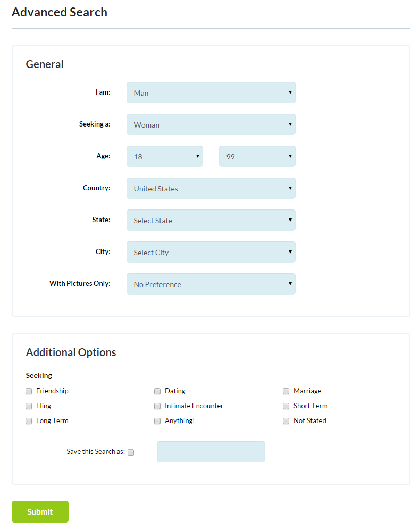Select the Not Stated checkbox

(x=286, y=421)
